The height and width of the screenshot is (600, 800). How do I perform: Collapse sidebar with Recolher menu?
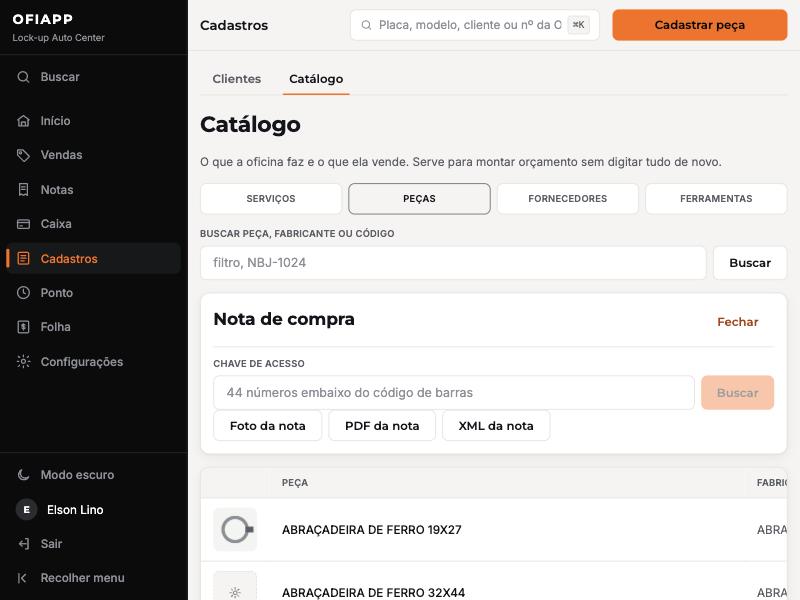[x=93, y=578]
